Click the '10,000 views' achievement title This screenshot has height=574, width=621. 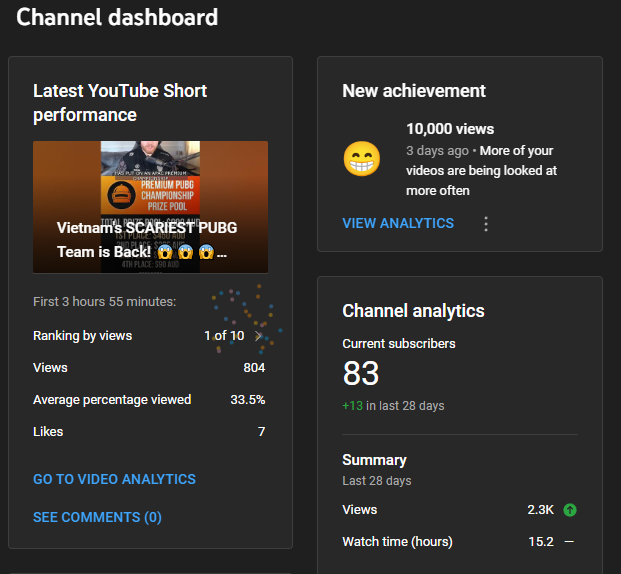[450, 129]
